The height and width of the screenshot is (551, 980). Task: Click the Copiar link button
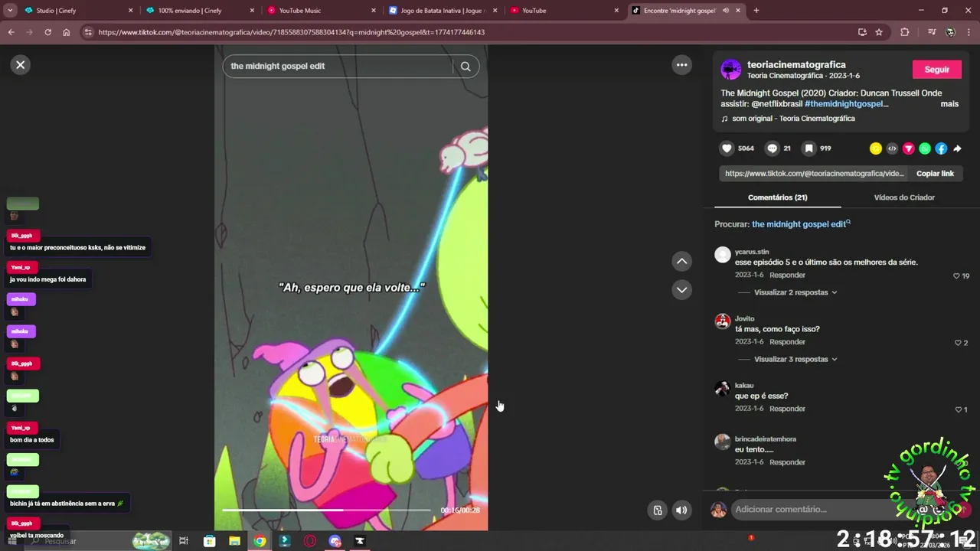(935, 174)
